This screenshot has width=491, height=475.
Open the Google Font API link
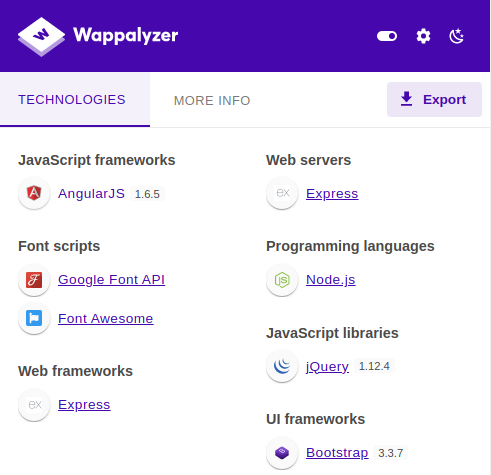coord(111,280)
